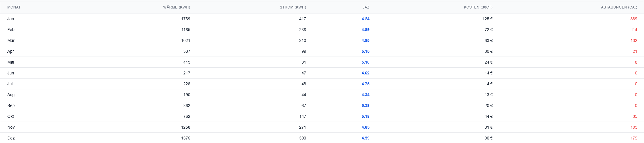Screen dimensions: 644x143
Task: Select the Okt defrost count 35
Action: [635, 116]
